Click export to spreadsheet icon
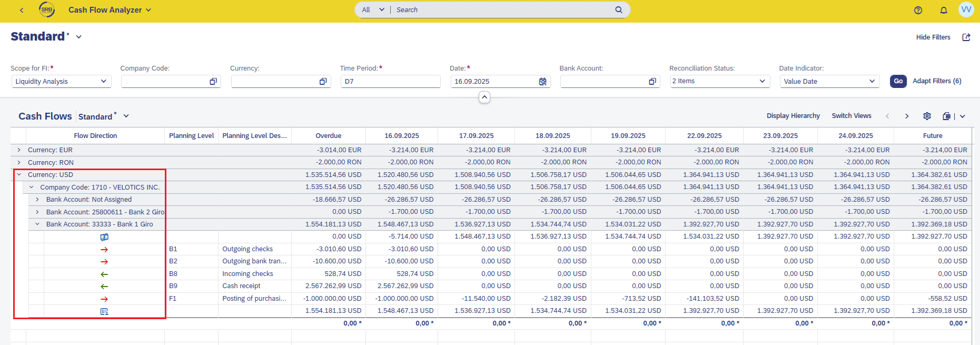Screen dimensions: 980x345 click(x=947, y=116)
